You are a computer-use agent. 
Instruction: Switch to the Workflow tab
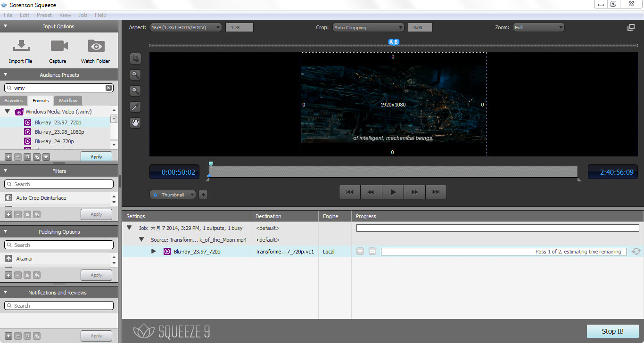pyautogui.click(x=68, y=101)
